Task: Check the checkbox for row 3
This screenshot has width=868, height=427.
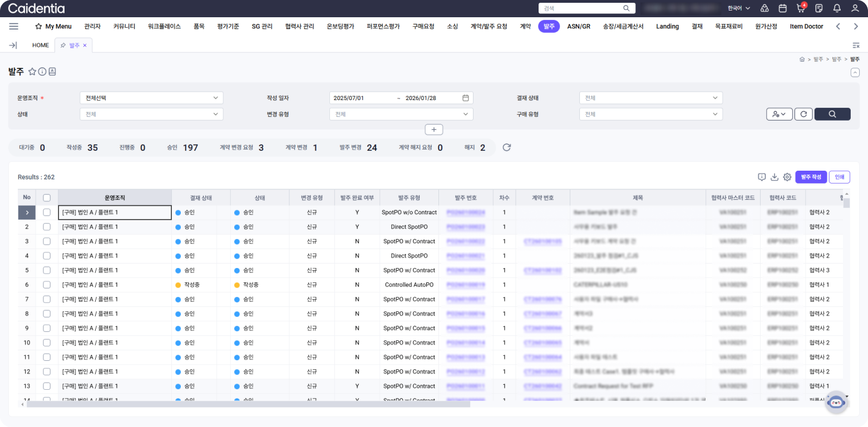Action: [x=47, y=241]
